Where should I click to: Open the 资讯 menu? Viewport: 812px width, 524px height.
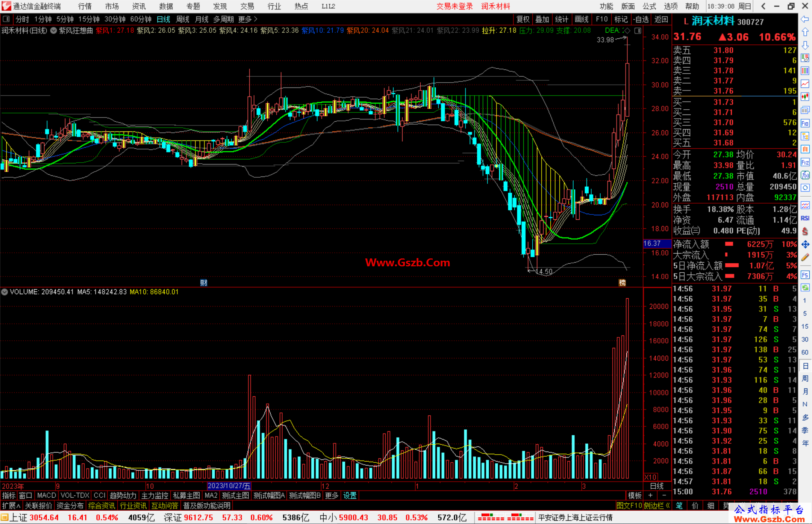click(x=139, y=6)
